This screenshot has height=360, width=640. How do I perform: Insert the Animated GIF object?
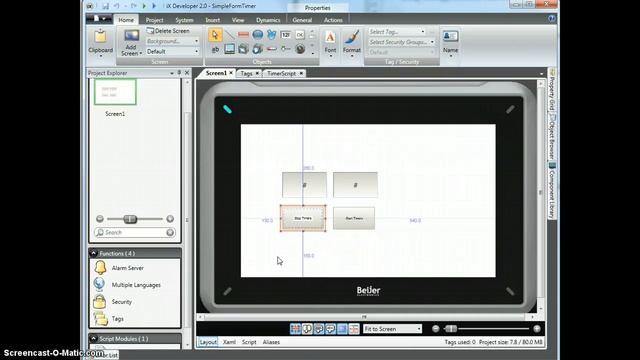pyautogui.click(x=257, y=49)
